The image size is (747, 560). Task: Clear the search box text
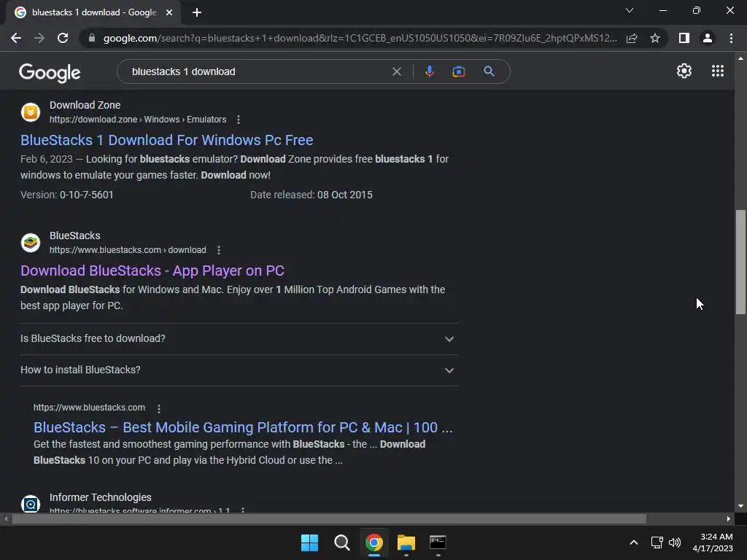tap(396, 71)
